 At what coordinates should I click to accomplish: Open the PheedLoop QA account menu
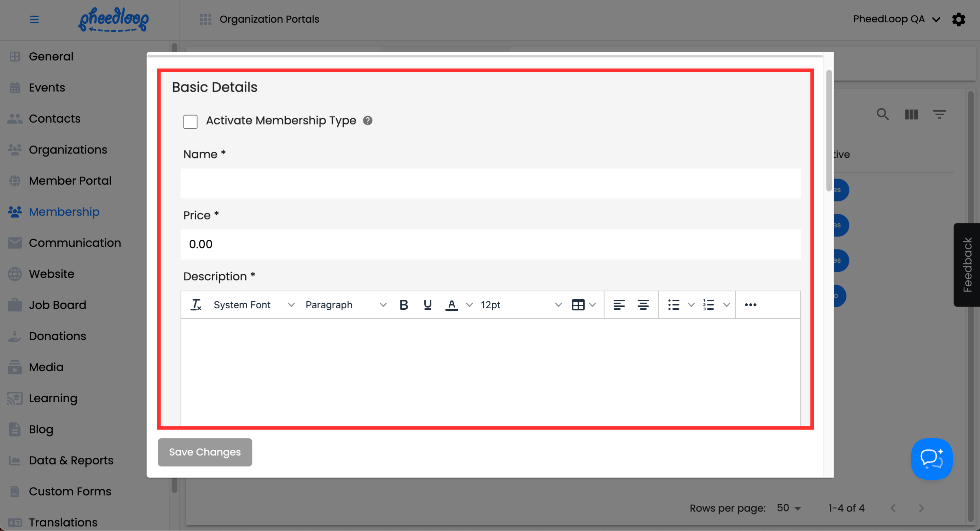point(896,19)
